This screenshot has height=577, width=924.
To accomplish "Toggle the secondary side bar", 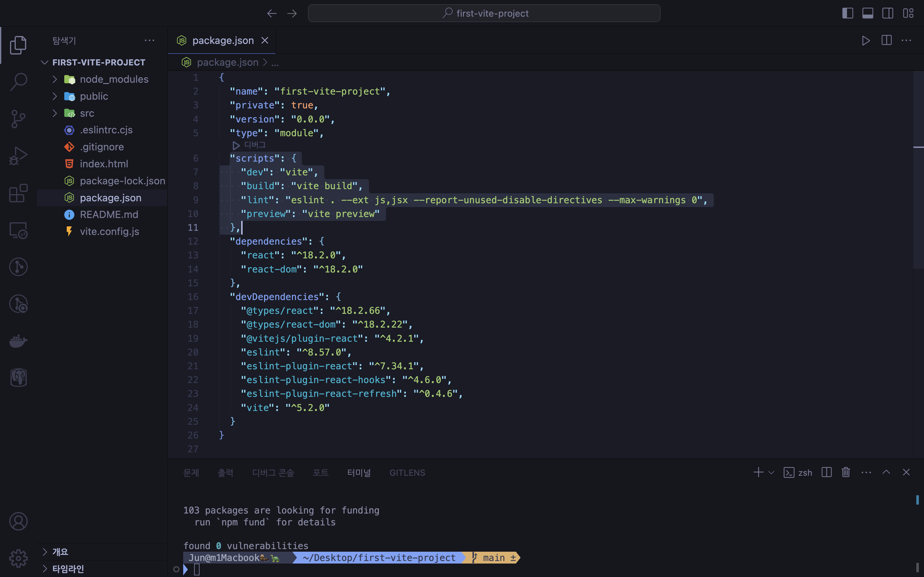I will [x=888, y=13].
